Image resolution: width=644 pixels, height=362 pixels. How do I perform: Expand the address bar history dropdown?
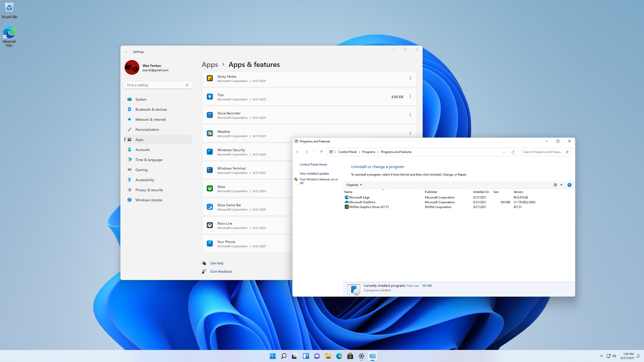504,152
